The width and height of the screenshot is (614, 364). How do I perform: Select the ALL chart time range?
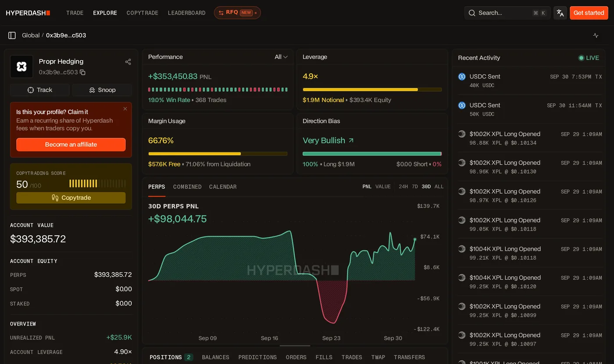[x=439, y=187]
